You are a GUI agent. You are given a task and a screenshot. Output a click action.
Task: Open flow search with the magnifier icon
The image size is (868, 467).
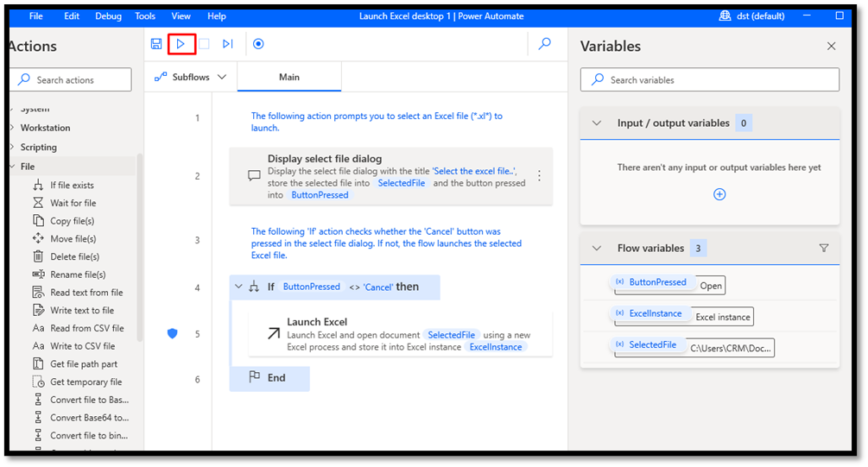click(545, 44)
